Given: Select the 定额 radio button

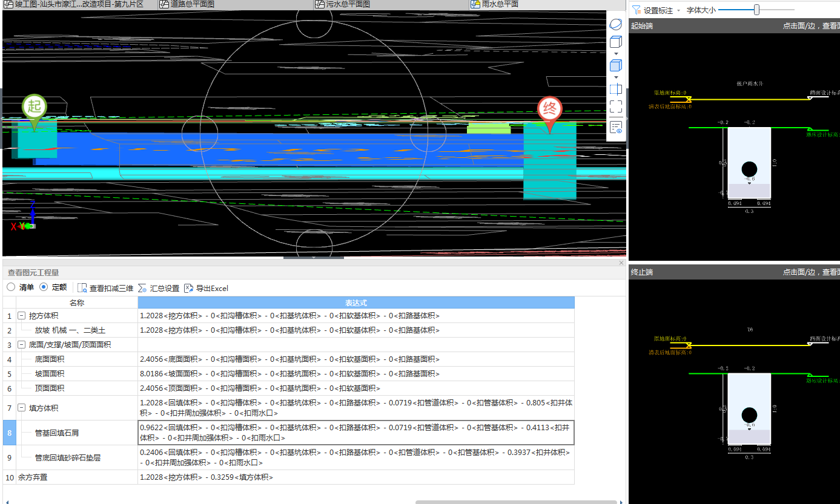Looking at the screenshot, I should coord(44,287).
